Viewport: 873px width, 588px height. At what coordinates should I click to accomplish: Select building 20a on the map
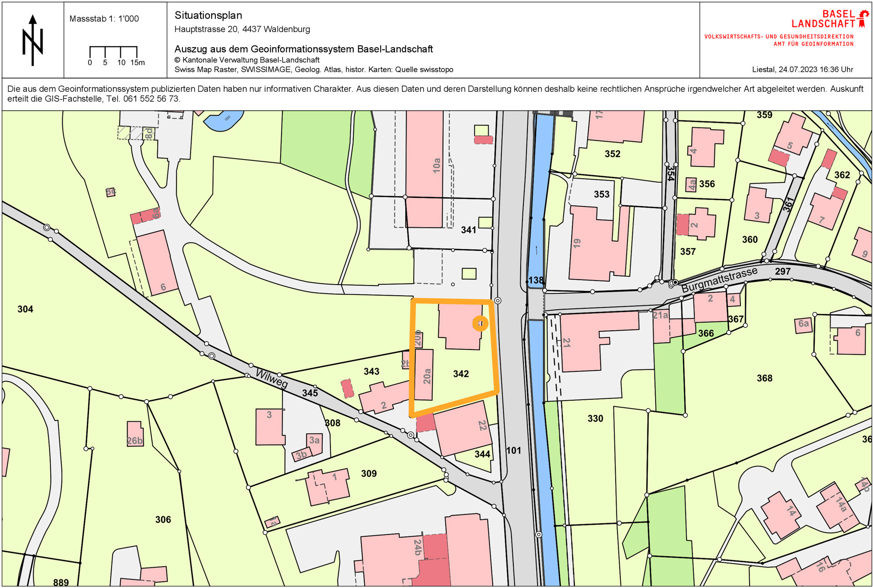coord(425,376)
